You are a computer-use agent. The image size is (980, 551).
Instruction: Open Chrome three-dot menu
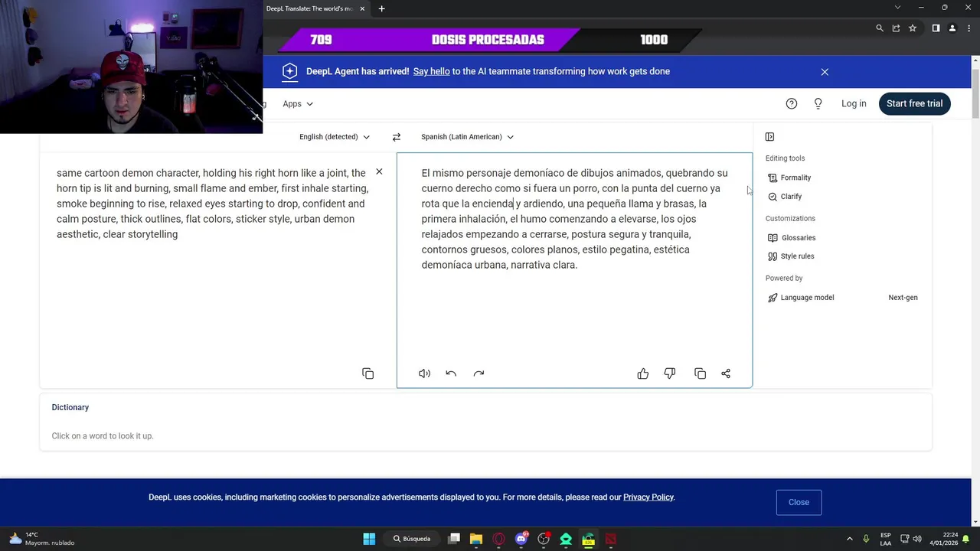[x=968, y=28]
